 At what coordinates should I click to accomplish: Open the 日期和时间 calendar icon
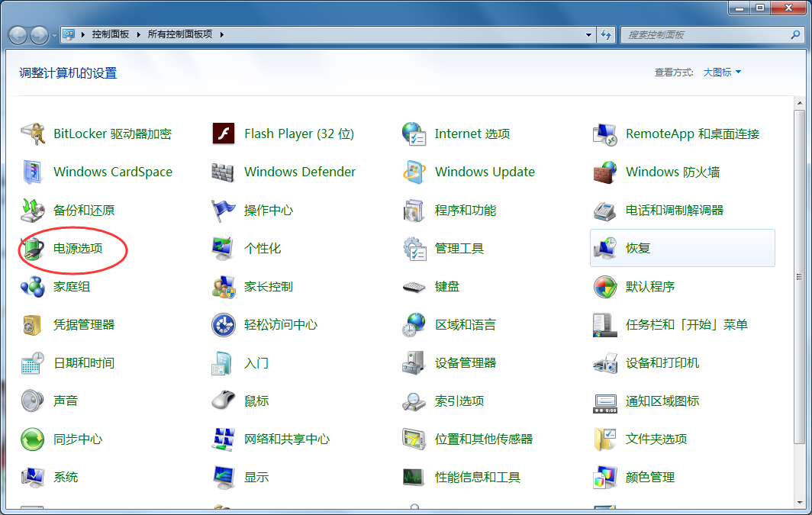coord(33,363)
